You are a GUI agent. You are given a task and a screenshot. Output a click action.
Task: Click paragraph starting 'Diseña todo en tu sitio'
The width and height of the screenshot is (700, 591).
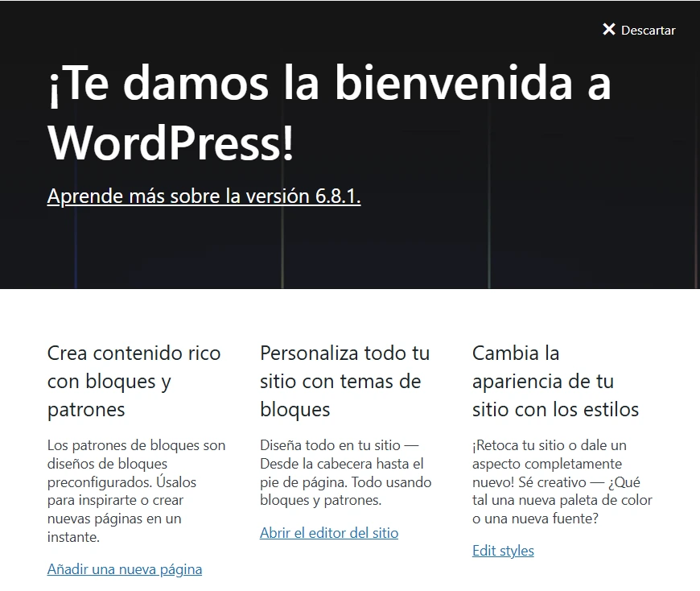[346, 473]
